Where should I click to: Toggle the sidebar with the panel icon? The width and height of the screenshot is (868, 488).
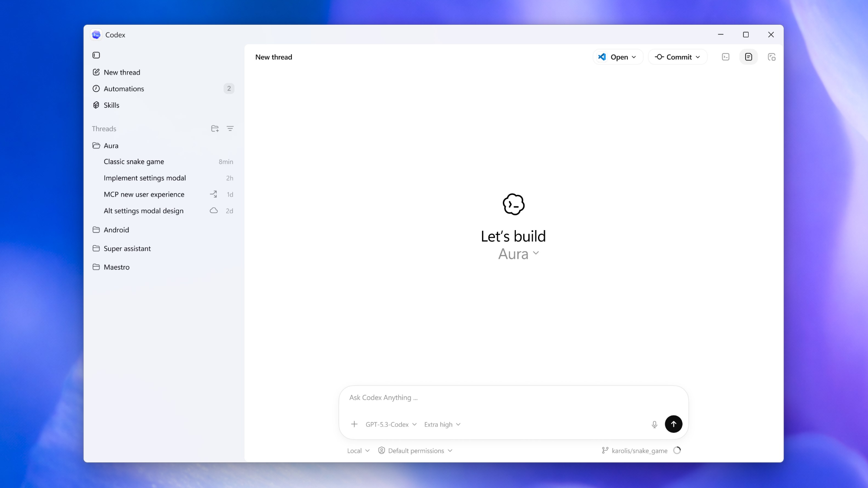pos(96,55)
